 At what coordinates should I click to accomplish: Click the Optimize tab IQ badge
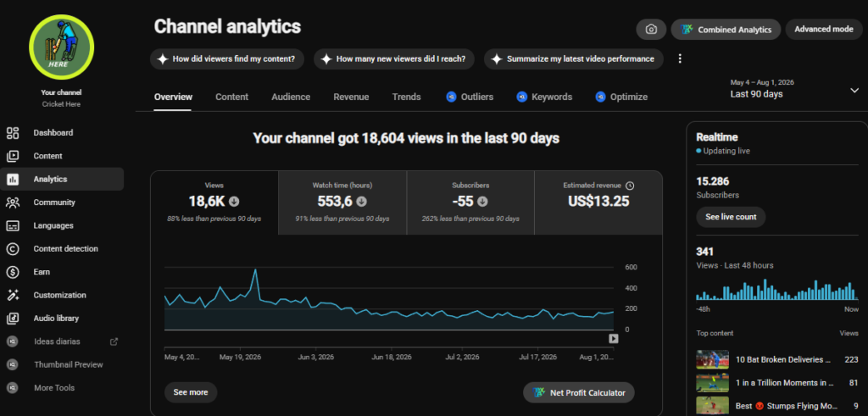pyautogui.click(x=601, y=97)
